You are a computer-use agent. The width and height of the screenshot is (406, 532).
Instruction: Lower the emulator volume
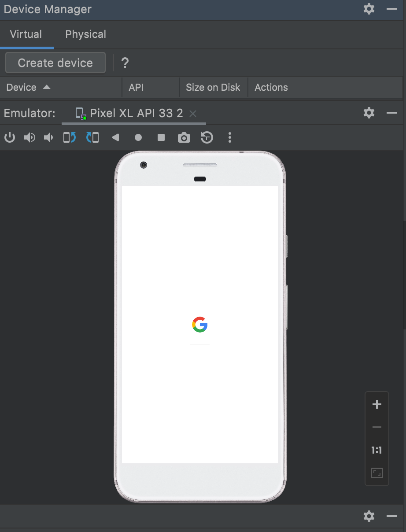coord(48,138)
